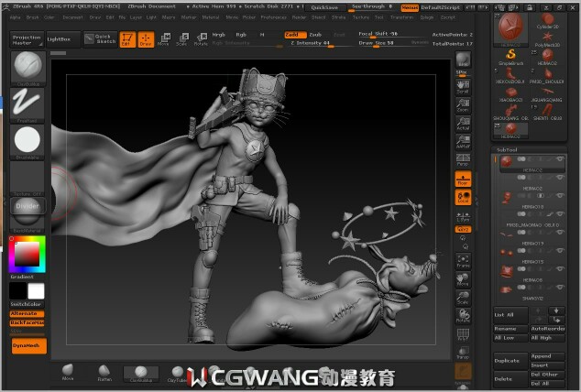The height and width of the screenshot is (392, 581).
Task: Toggle visibility eye of HEIMAO15 subtool
Action: click(560, 251)
